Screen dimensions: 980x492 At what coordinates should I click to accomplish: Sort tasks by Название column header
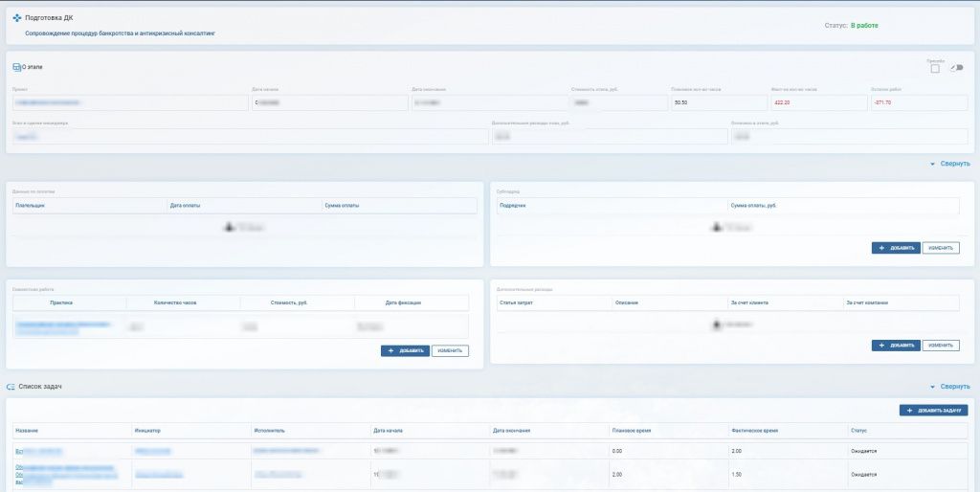(28, 431)
